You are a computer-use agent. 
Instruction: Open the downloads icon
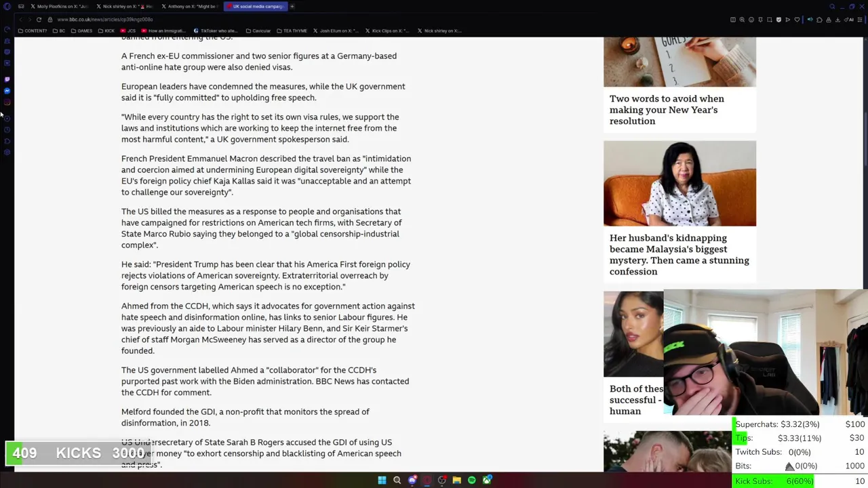(x=837, y=20)
